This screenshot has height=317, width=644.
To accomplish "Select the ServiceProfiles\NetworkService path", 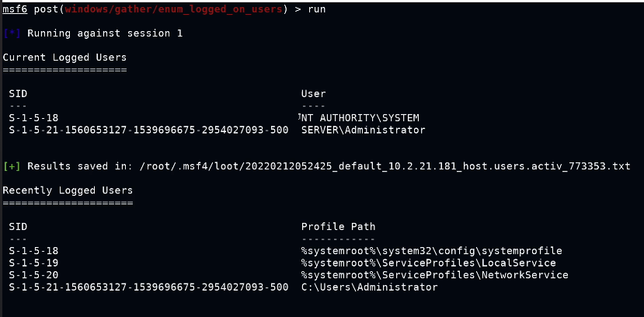I will [434, 275].
